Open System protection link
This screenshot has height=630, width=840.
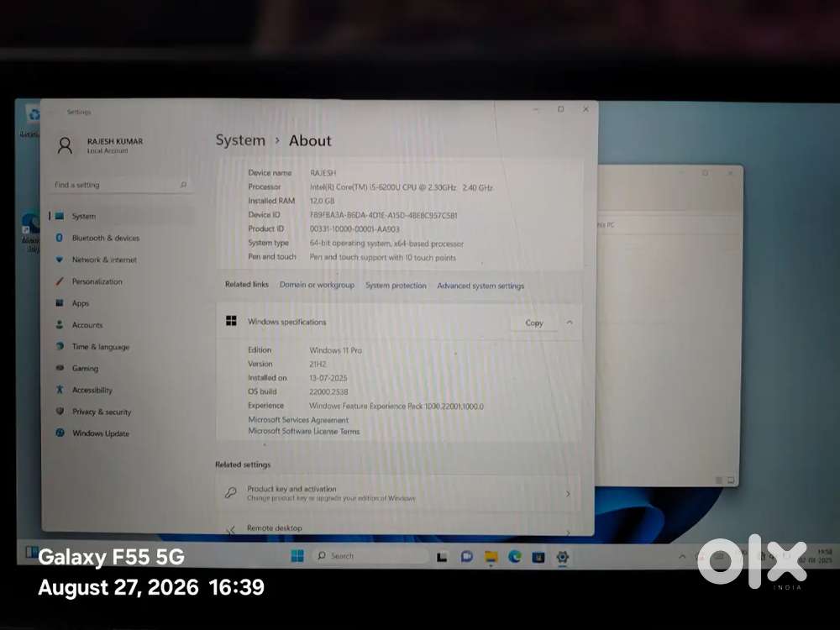coord(396,286)
